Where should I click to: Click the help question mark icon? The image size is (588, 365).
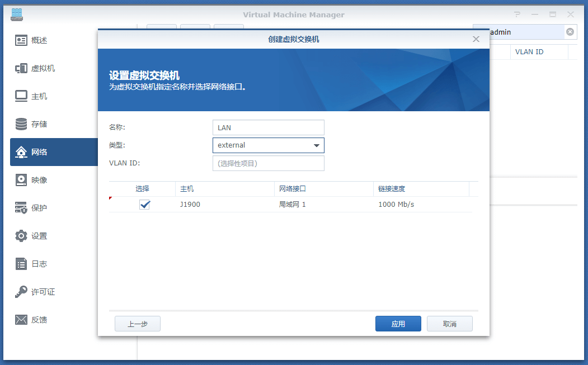pyautogui.click(x=517, y=15)
